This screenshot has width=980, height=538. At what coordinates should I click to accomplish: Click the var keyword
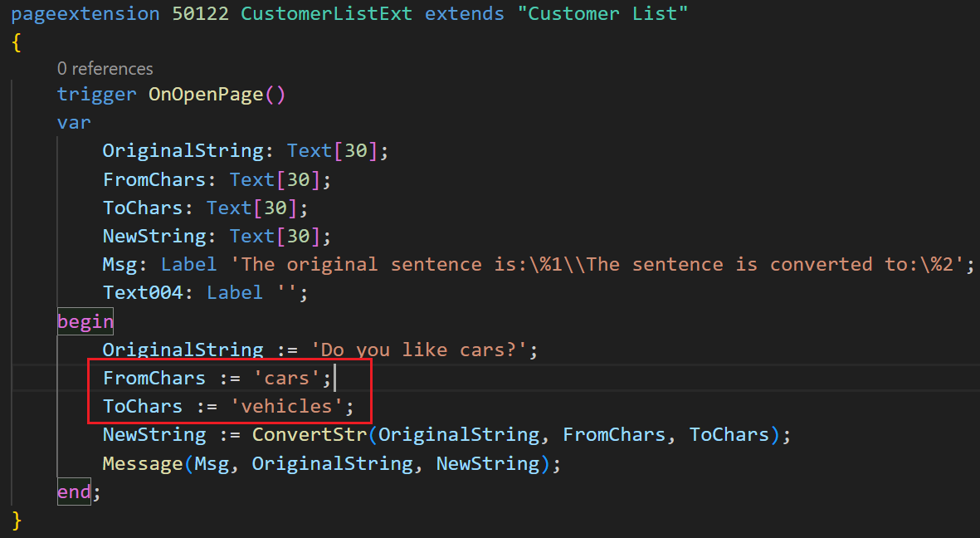pos(73,122)
